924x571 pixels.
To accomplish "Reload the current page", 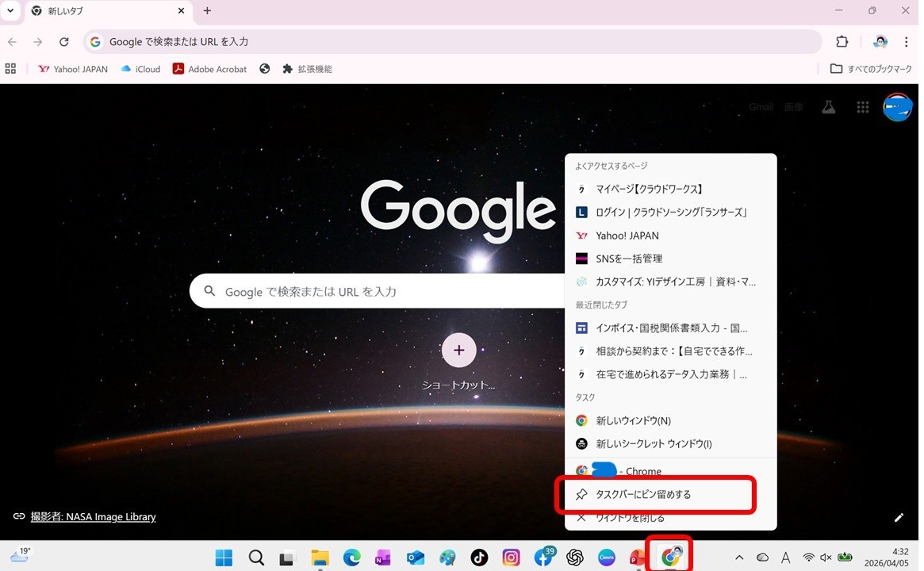I will (x=64, y=42).
